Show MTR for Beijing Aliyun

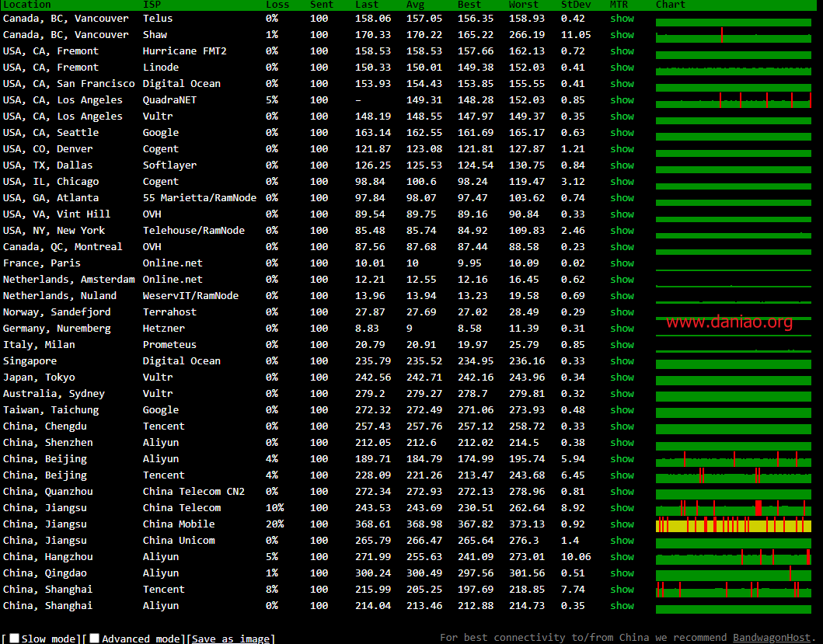[622, 458]
